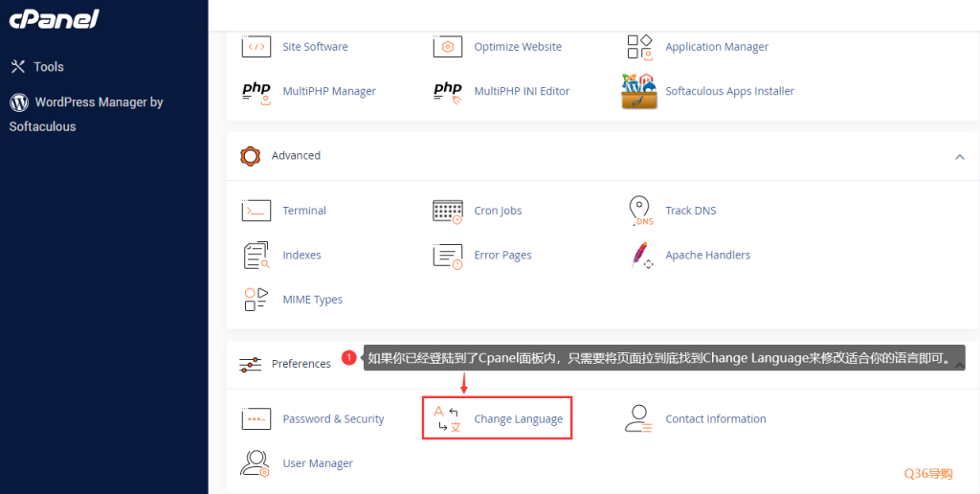This screenshot has height=494, width=980.
Task: Click the Change Language translate icon
Action: point(448,419)
